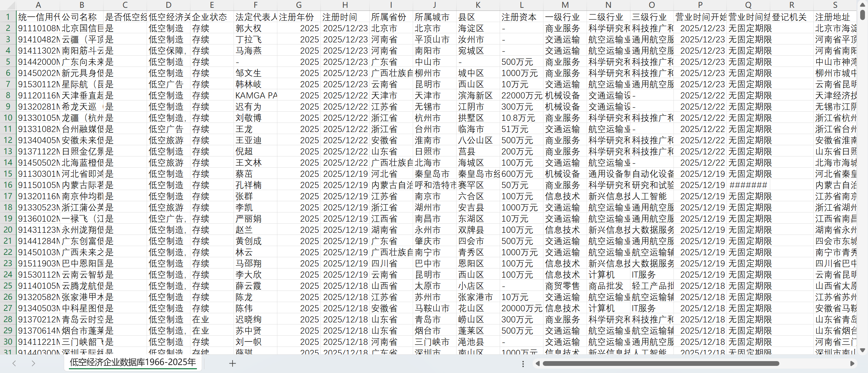Click the vertical scrollbar thumb

point(863,15)
